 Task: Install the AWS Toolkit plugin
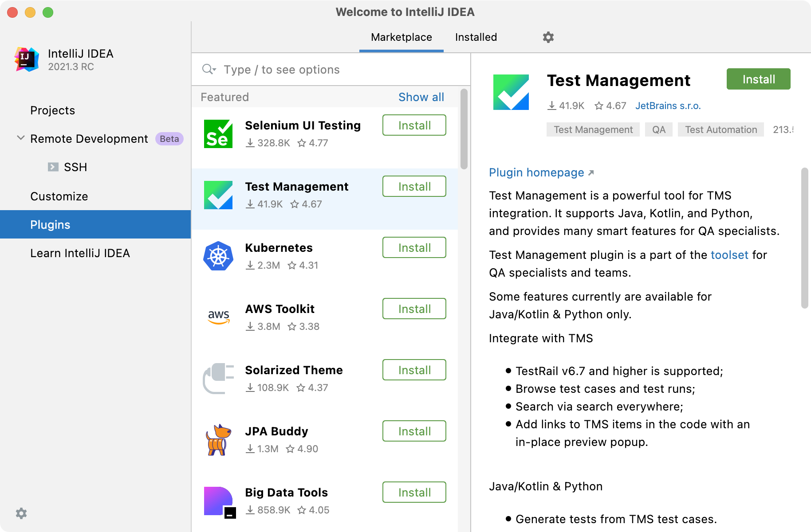click(x=414, y=309)
